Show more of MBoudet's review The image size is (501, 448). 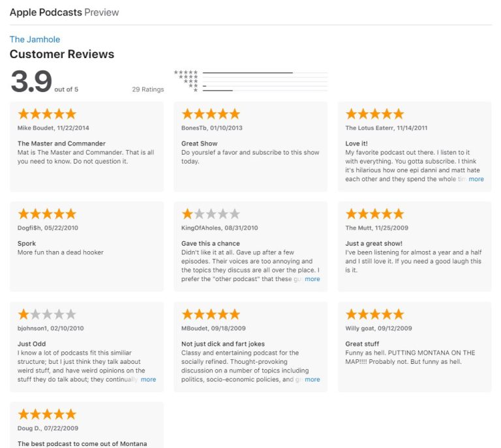pyautogui.click(x=312, y=380)
